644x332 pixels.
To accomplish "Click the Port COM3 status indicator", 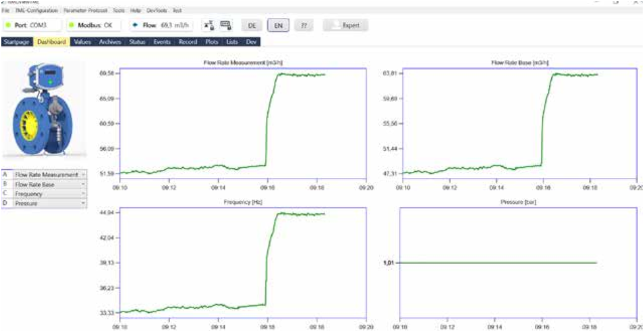I will [x=33, y=25].
